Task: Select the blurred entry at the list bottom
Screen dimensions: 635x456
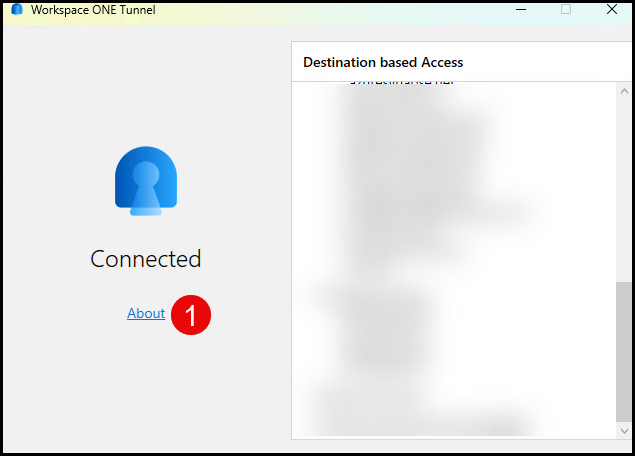Action: [420, 425]
